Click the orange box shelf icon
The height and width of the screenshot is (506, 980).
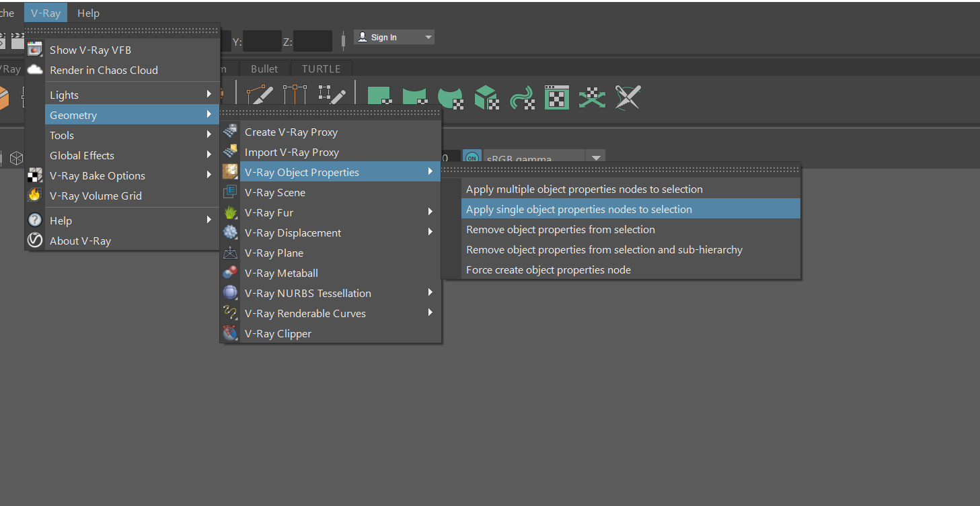(4, 98)
